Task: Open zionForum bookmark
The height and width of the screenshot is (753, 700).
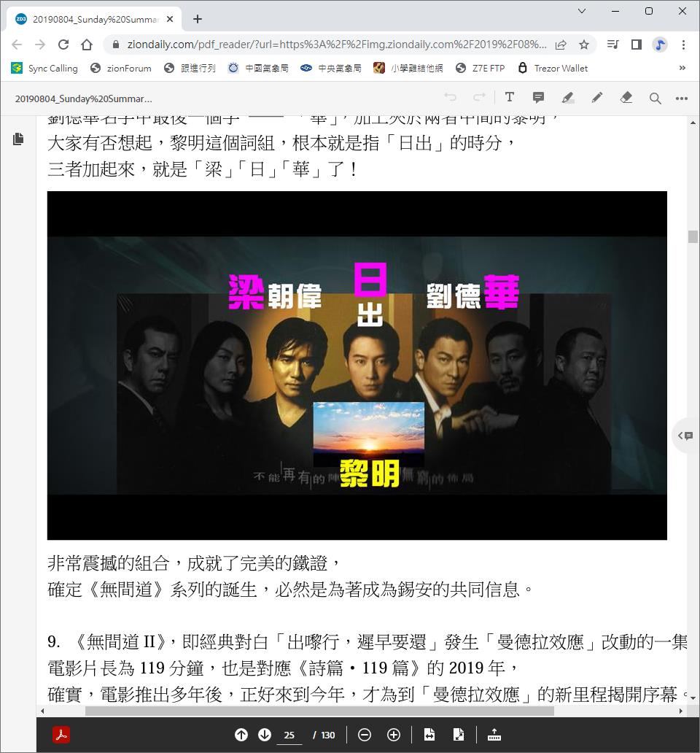Action: click(121, 68)
